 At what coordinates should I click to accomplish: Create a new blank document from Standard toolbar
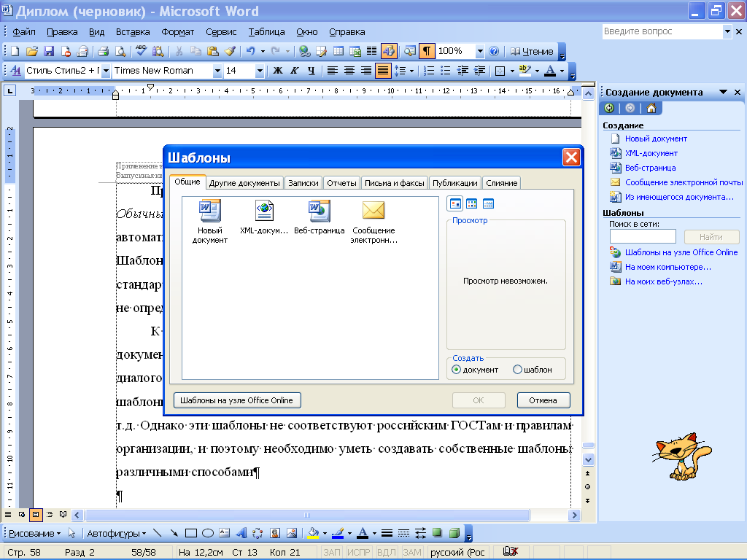click(x=15, y=51)
